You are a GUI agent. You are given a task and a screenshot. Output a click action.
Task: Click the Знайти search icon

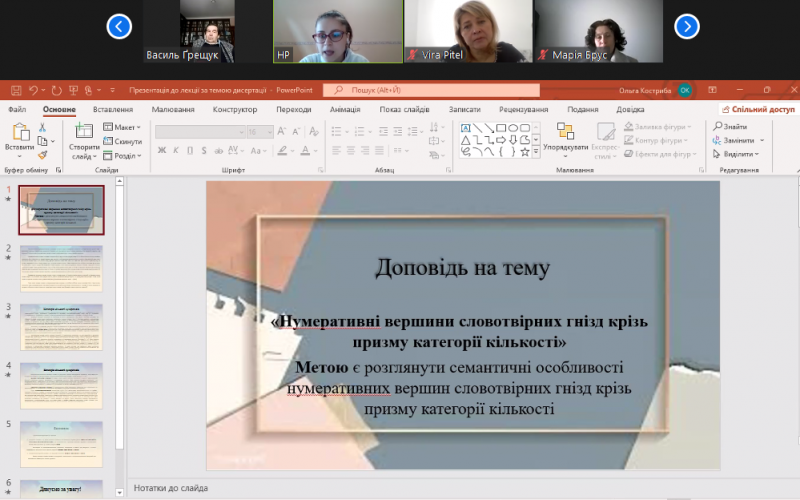coord(728,127)
